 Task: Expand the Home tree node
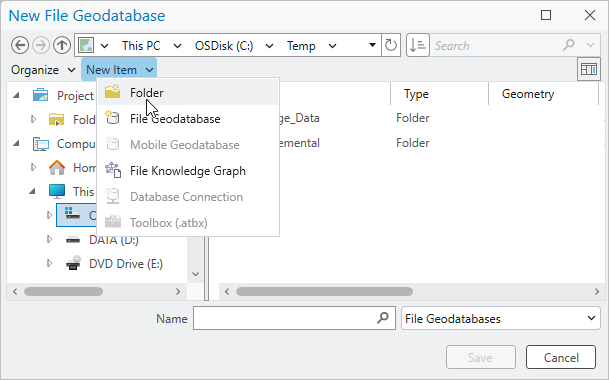[33, 167]
